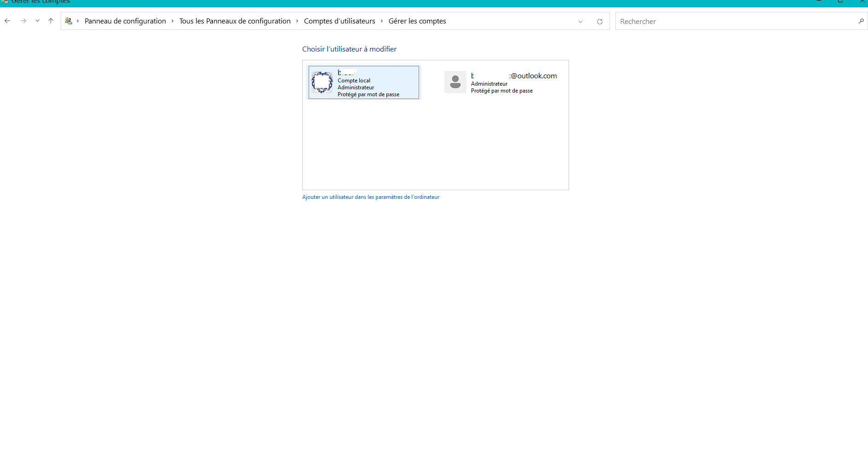Go back with the back arrow
Viewport: 868px width, 454px height.
coord(7,21)
